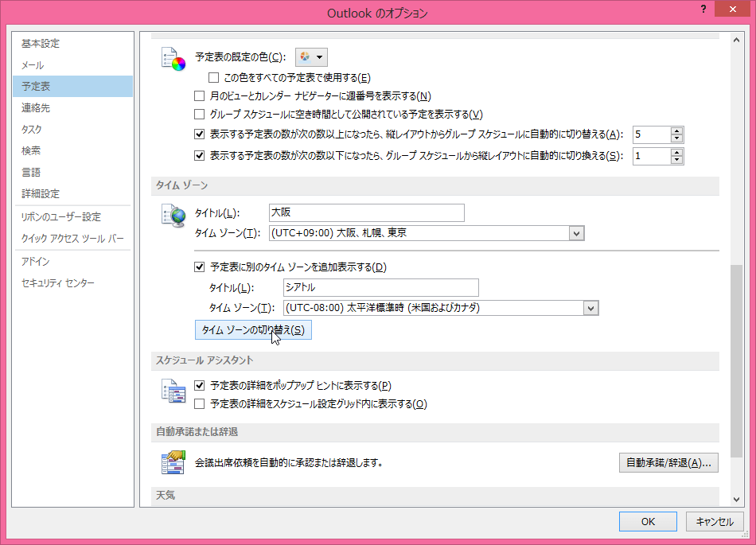This screenshot has height=545, width=756.
Task: Enable 詳細をスケジュール設定グリッド内に表示する checkbox
Action: [x=199, y=404]
